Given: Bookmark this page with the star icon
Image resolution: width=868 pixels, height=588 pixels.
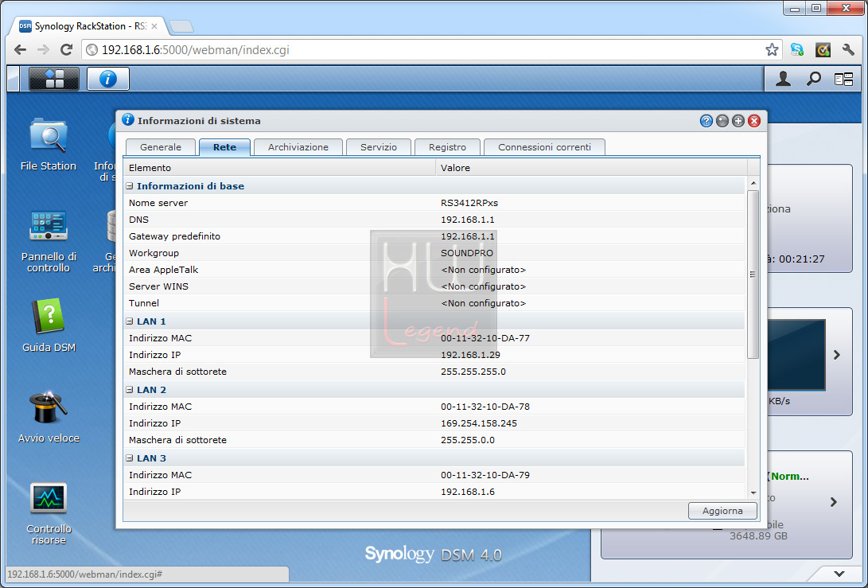Looking at the screenshot, I should [772, 50].
